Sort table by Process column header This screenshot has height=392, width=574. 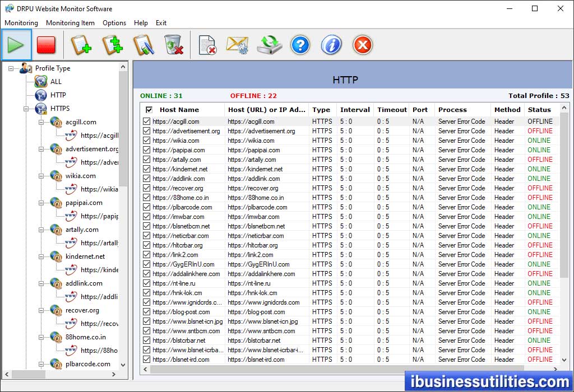pos(452,110)
